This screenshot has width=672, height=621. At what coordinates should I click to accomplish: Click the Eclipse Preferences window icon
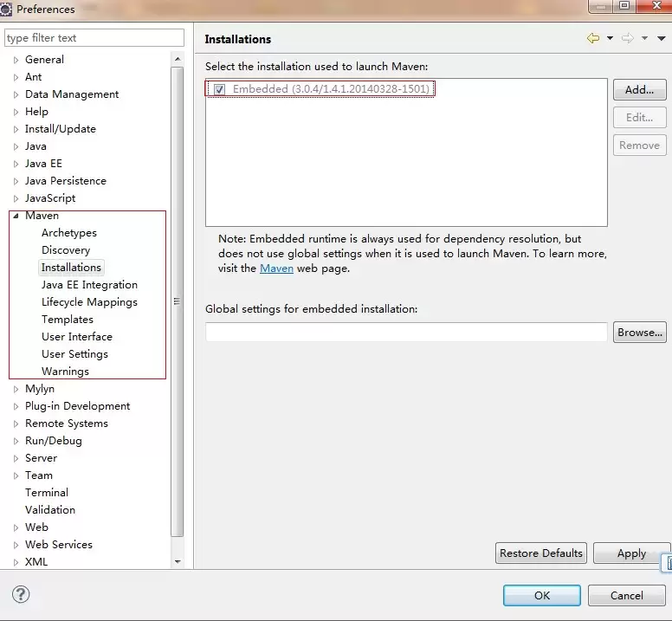6,9
